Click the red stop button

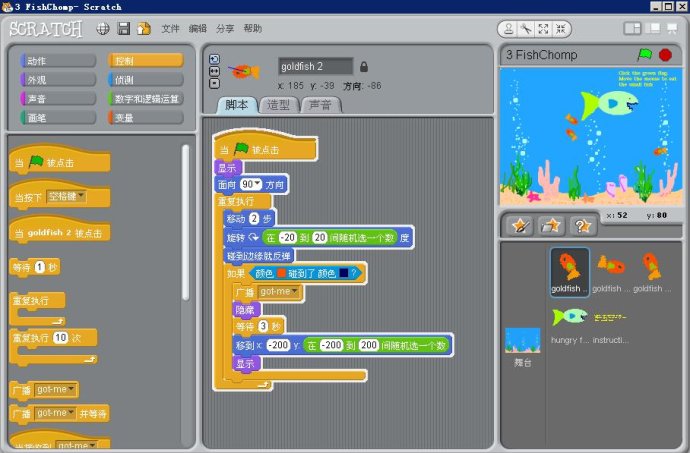[x=665, y=55]
